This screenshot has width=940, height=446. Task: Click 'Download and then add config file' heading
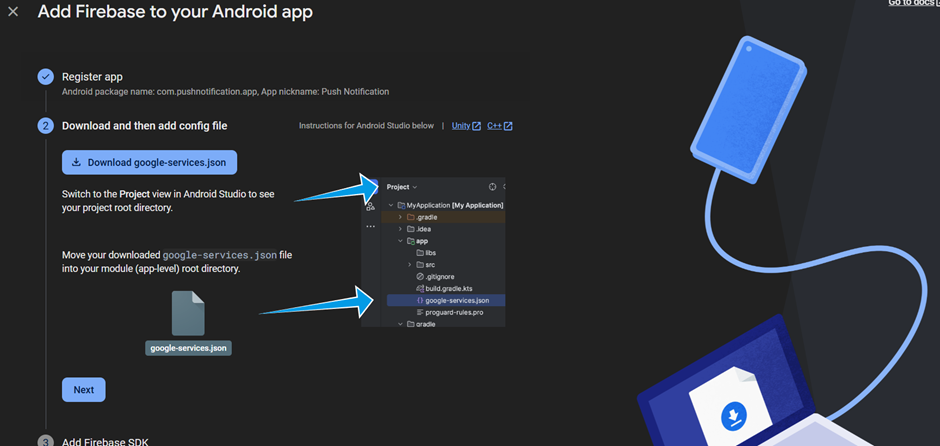coord(144,126)
